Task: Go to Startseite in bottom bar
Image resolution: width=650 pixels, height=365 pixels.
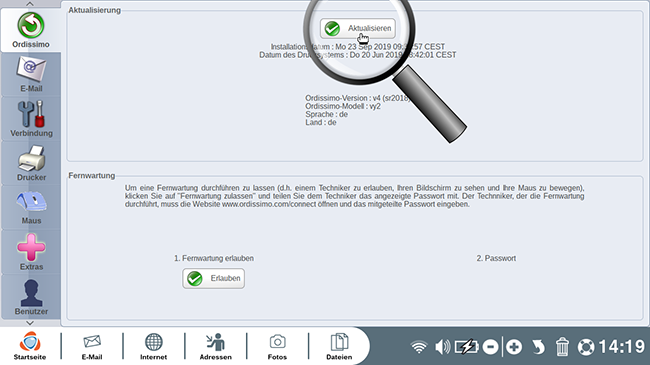Action: tap(30, 346)
